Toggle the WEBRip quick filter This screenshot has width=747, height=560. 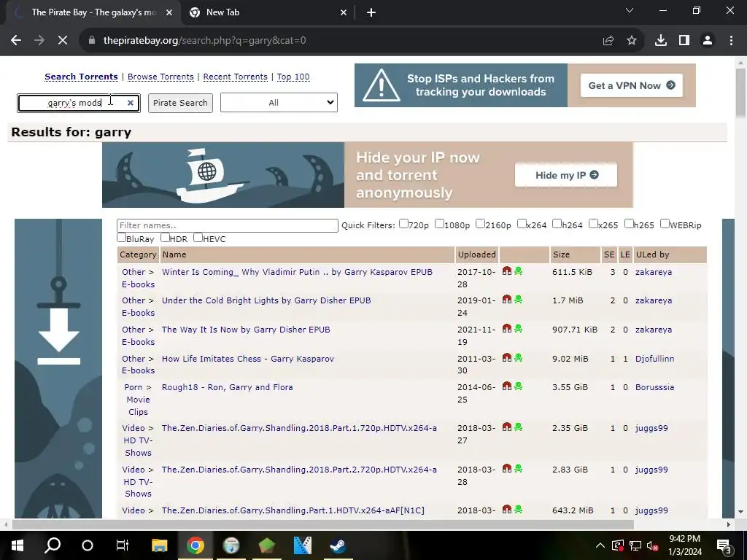[665, 223]
